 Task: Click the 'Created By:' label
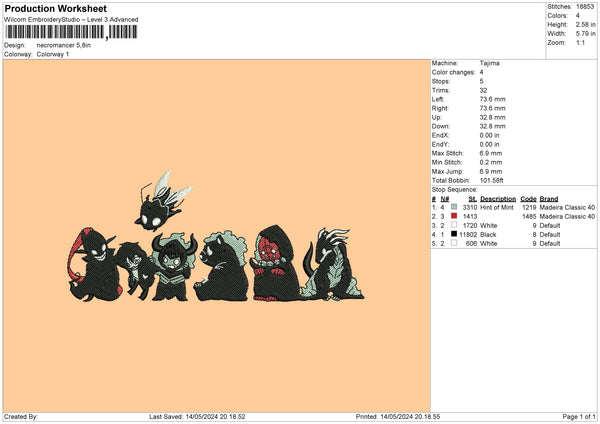coord(21,416)
